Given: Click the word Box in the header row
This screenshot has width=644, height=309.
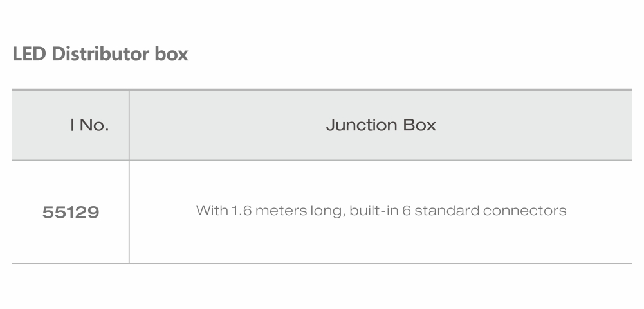Looking at the screenshot, I should (419, 125).
